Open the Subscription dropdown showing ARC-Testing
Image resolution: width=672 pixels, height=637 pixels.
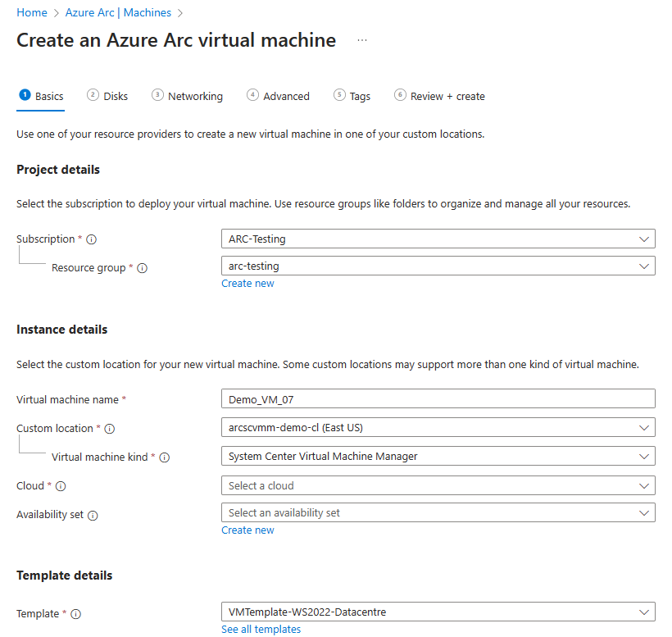coord(438,239)
